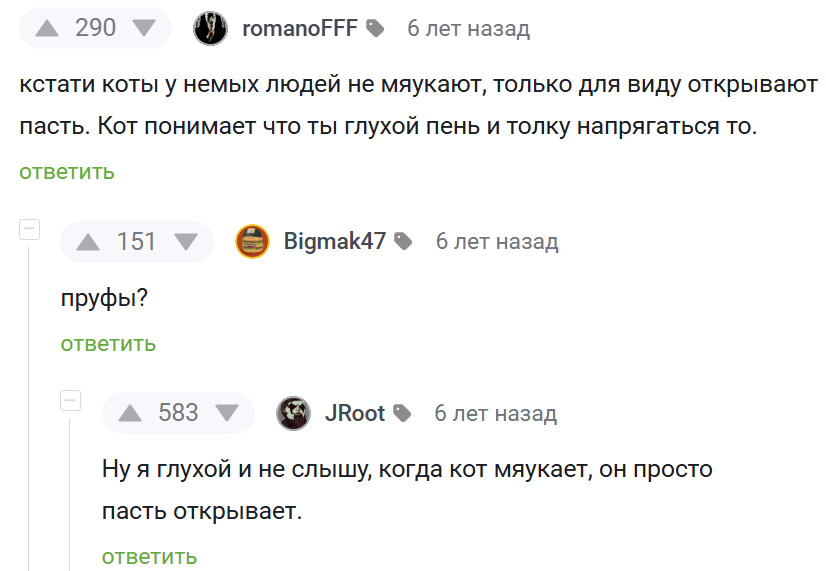
Task: Click the tag icon beside JRoot
Action: pos(402,413)
